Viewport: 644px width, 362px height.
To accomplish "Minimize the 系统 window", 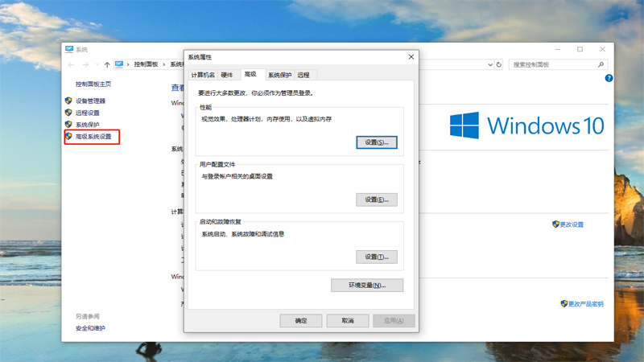I will pyautogui.click(x=558, y=49).
